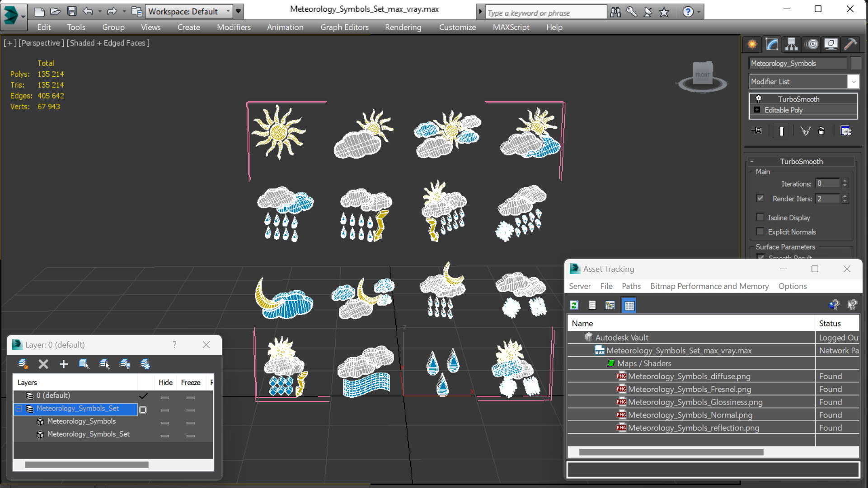
Task: Click the [Shaded + Edged Faces] label
Action: pos(108,43)
